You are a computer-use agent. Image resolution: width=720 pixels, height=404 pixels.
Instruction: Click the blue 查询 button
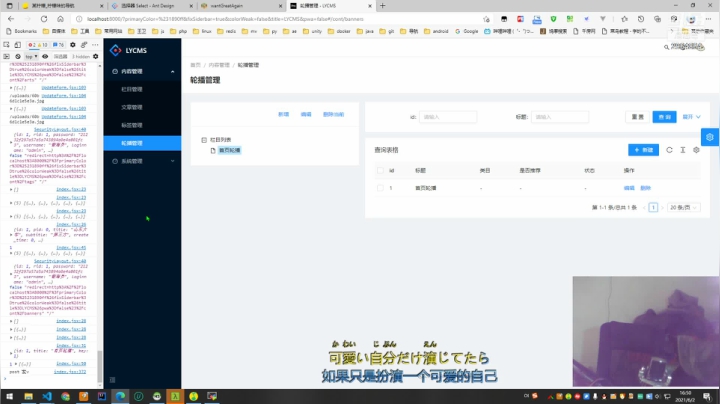pyautogui.click(x=664, y=117)
